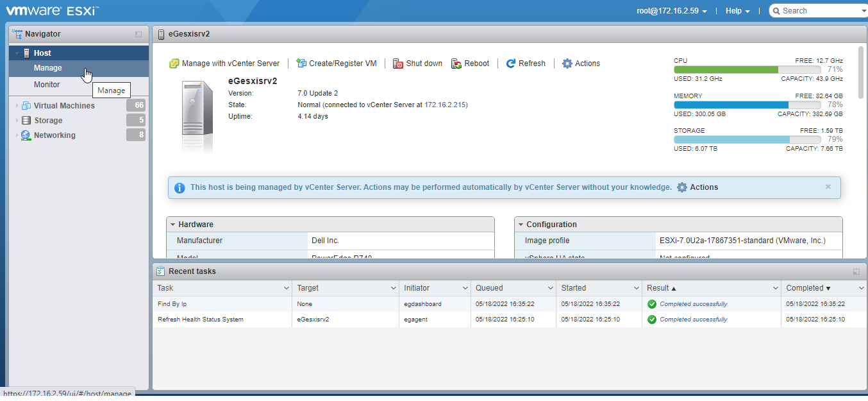Screen dimensions: 868x401
Task: Click the Virtual Machines icon
Action: (26, 106)
